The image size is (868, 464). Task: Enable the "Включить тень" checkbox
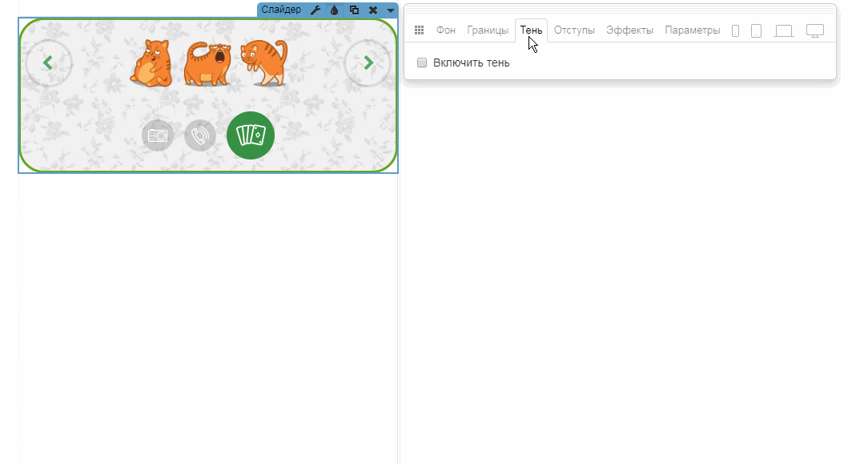pyautogui.click(x=422, y=63)
